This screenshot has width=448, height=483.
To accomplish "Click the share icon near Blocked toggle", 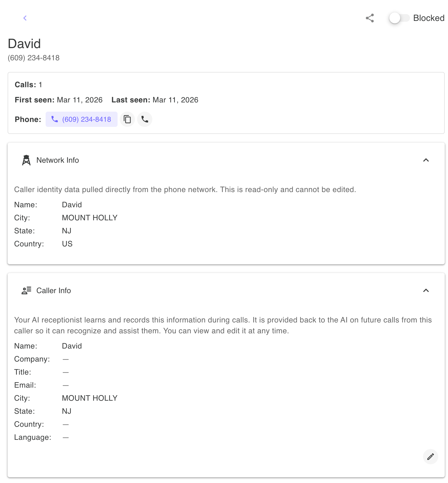I will 370,18.
